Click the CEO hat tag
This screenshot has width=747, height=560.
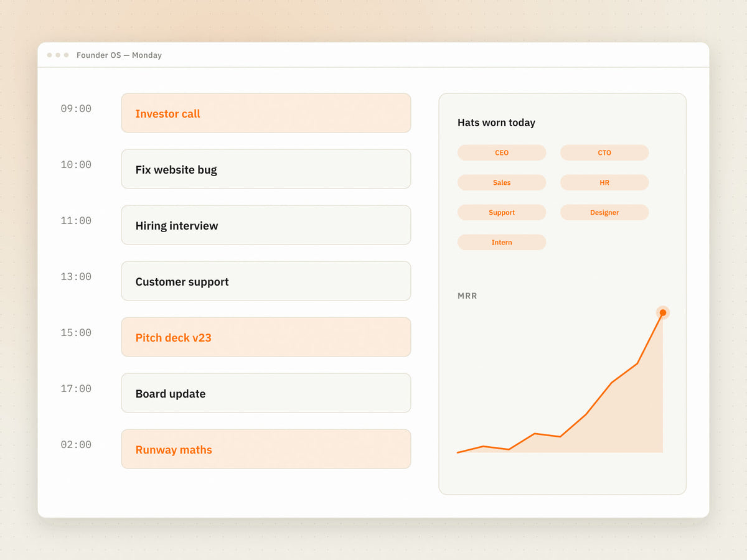(502, 152)
